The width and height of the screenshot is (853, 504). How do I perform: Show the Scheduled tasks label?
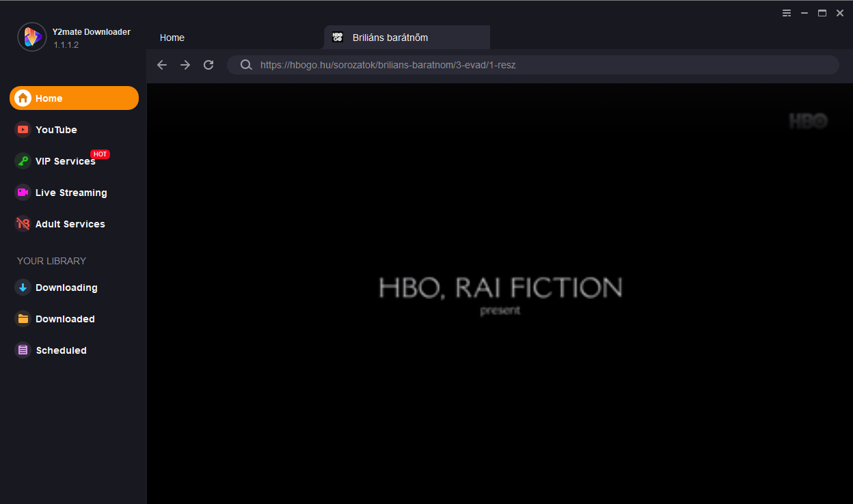coord(61,350)
